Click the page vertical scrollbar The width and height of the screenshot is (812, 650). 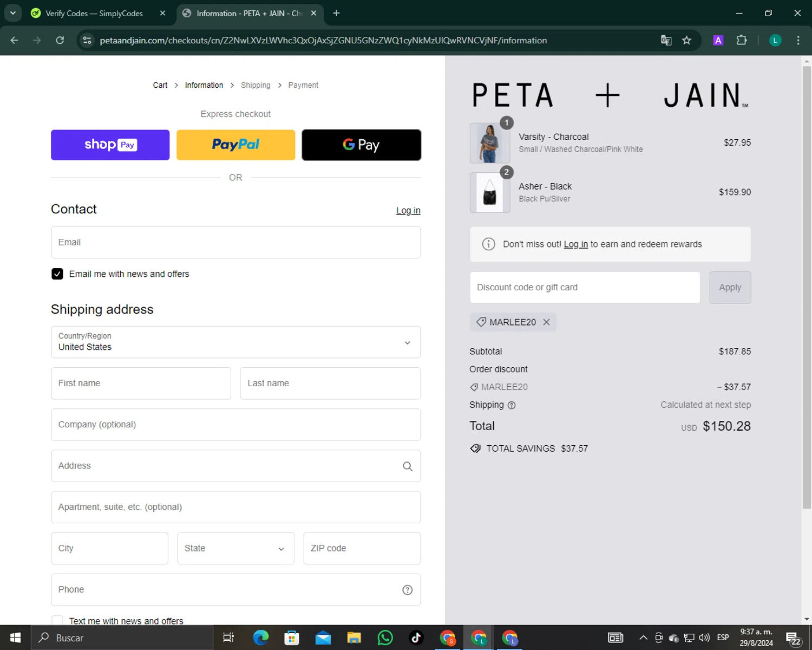(807, 287)
